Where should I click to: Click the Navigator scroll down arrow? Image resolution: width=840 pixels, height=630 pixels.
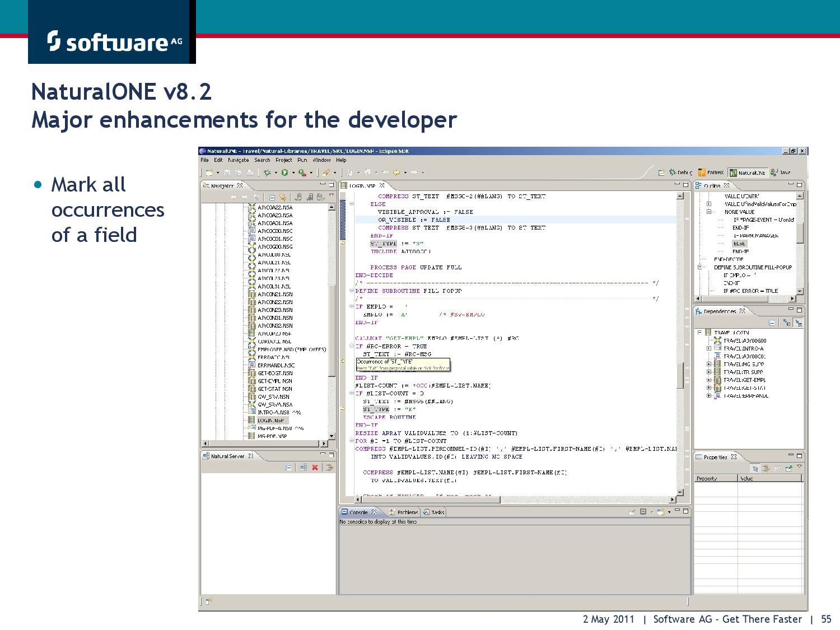coord(332,436)
